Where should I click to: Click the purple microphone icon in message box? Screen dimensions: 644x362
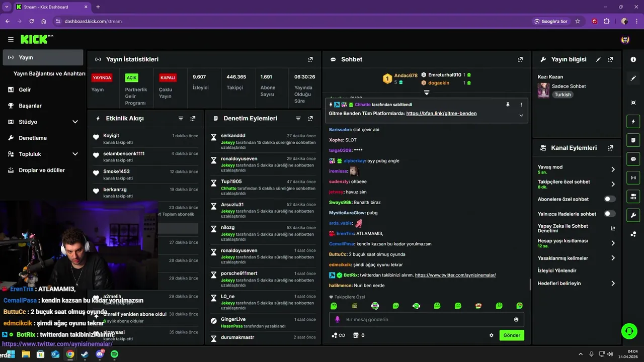[x=337, y=320]
